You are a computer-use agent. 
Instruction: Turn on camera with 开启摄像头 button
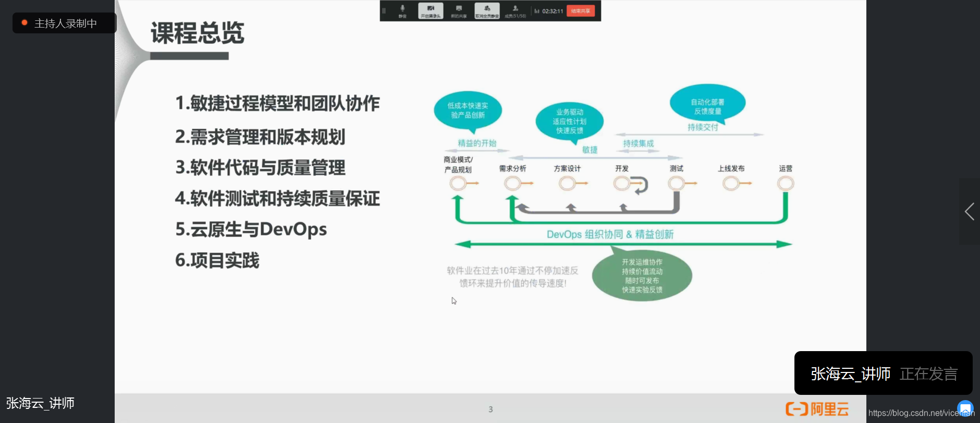coord(431,11)
